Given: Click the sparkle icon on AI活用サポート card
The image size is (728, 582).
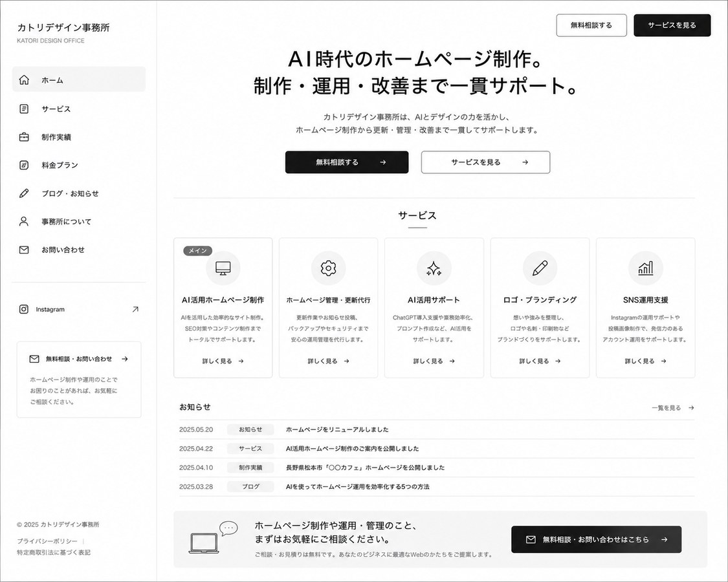Looking at the screenshot, I should 434,268.
